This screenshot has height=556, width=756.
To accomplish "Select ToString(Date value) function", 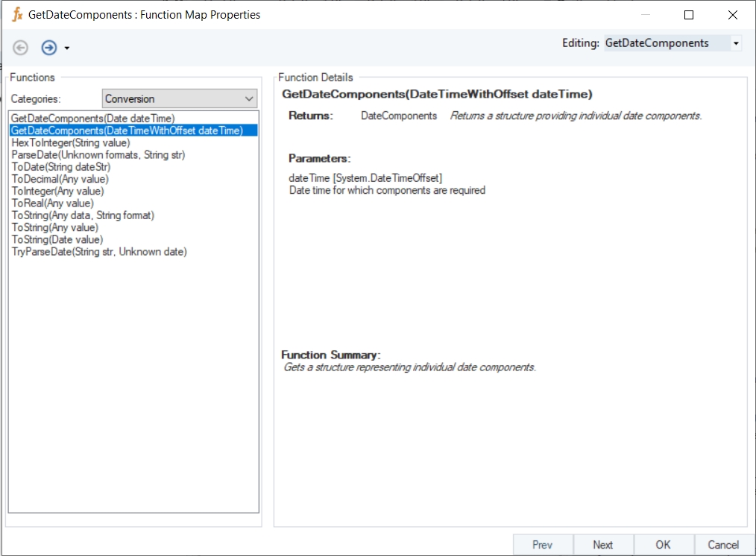I will (x=57, y=240).
